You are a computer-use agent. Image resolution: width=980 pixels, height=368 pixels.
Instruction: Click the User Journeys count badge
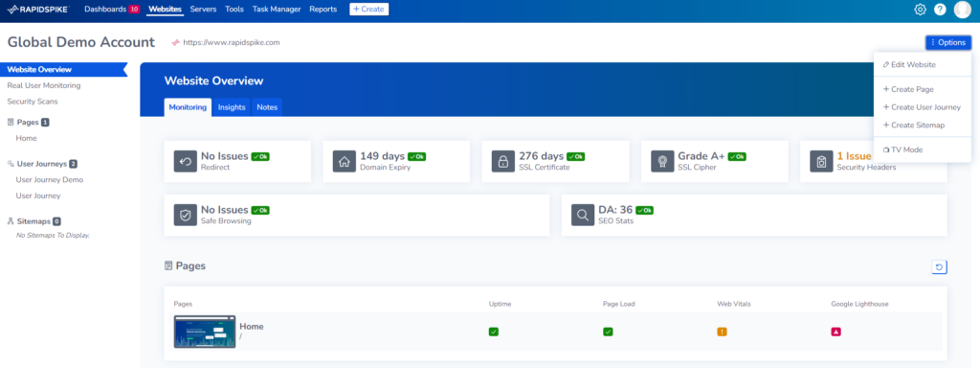point(73,164)
